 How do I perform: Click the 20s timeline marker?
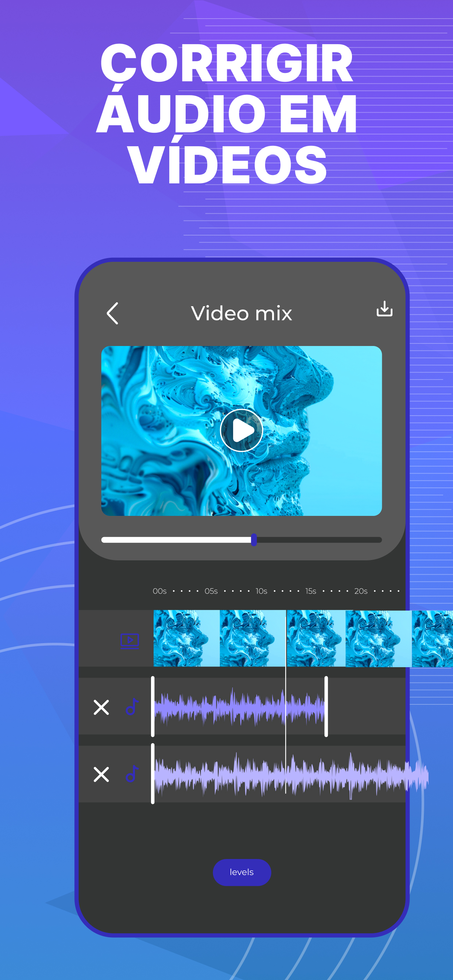click(x=361, y=591)
